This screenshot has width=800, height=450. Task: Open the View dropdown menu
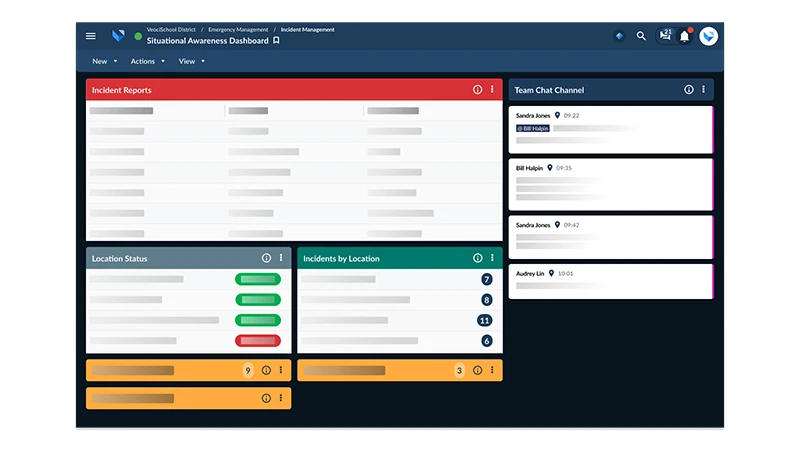(x=191, y=61)
